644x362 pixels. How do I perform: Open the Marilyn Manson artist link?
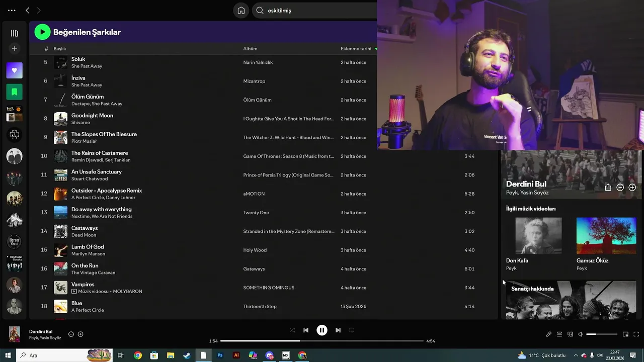coord(88,254)
